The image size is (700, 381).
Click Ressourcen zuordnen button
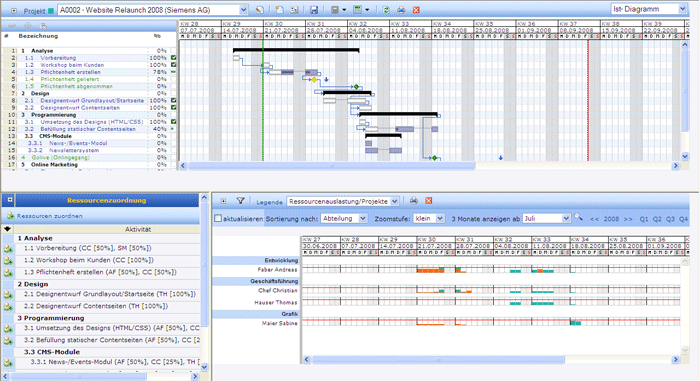(45, 216)
